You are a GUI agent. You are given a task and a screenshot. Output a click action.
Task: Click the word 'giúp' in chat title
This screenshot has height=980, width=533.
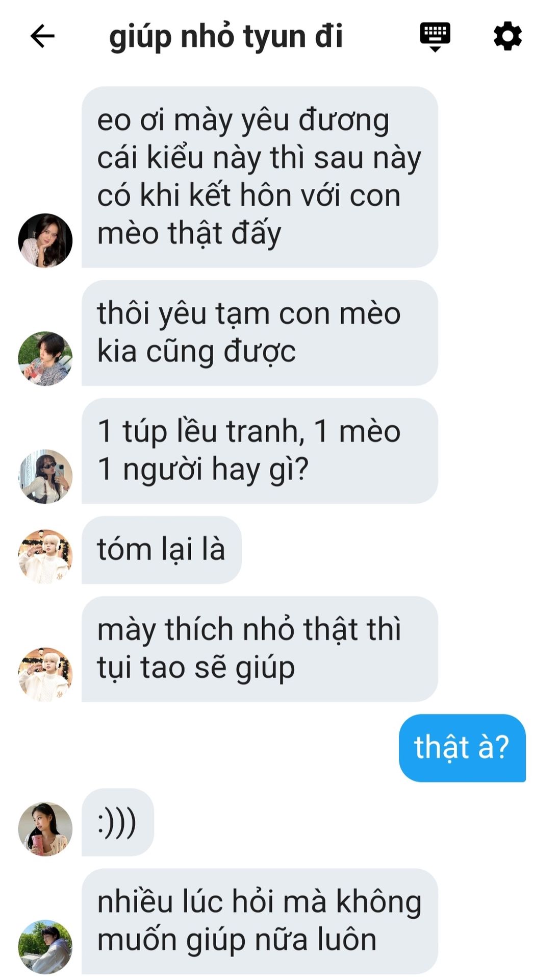point(140,38)
